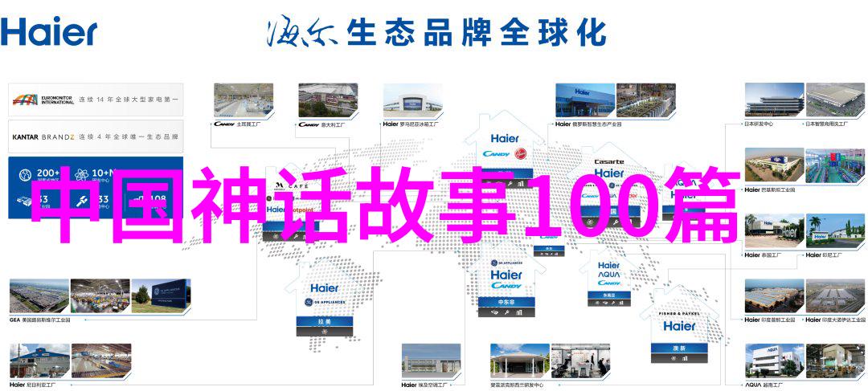Screen dimensions: 868x391
Task: Click the GEA 美国路易斯维尔工业园 caption
Action: (x=40, y=320)
